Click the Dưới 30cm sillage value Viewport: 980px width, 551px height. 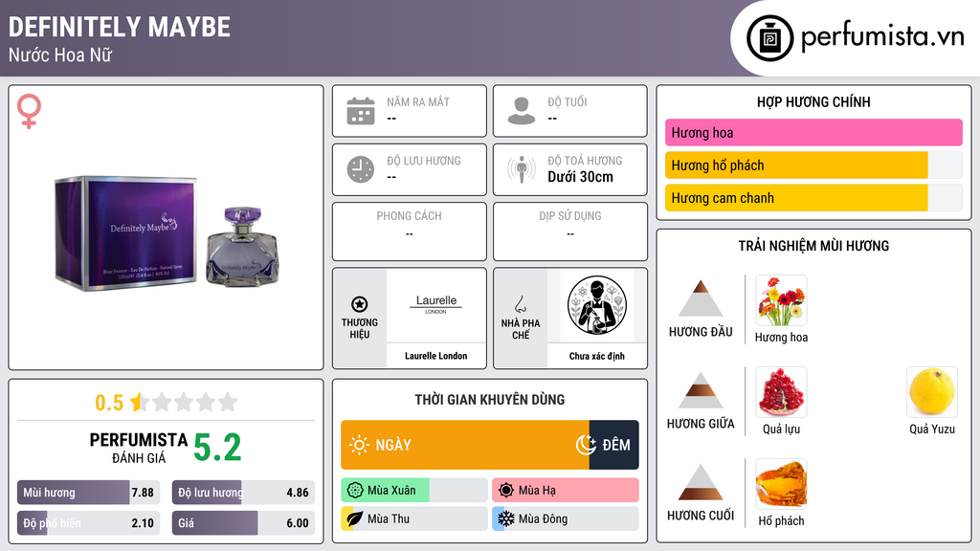tap(580, 177)
